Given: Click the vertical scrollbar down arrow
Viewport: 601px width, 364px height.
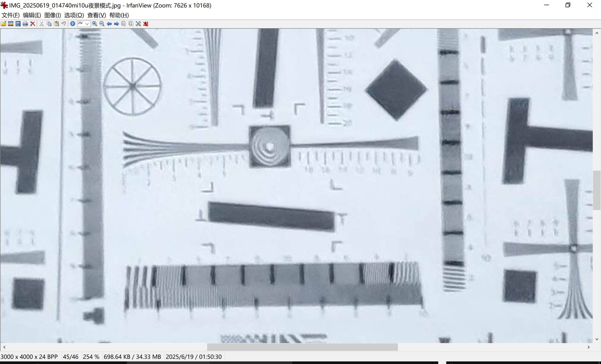Looking at the screenshot, I should point(597,339).
